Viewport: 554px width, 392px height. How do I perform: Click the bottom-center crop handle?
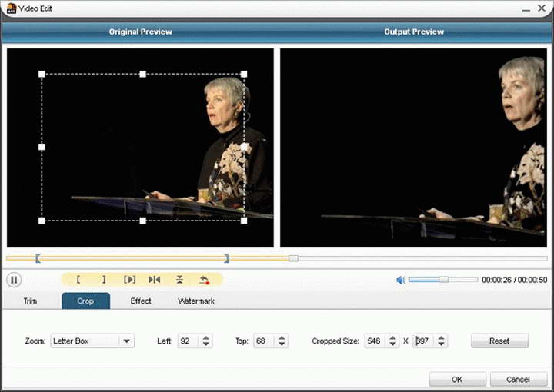click(x=143, y=221)
